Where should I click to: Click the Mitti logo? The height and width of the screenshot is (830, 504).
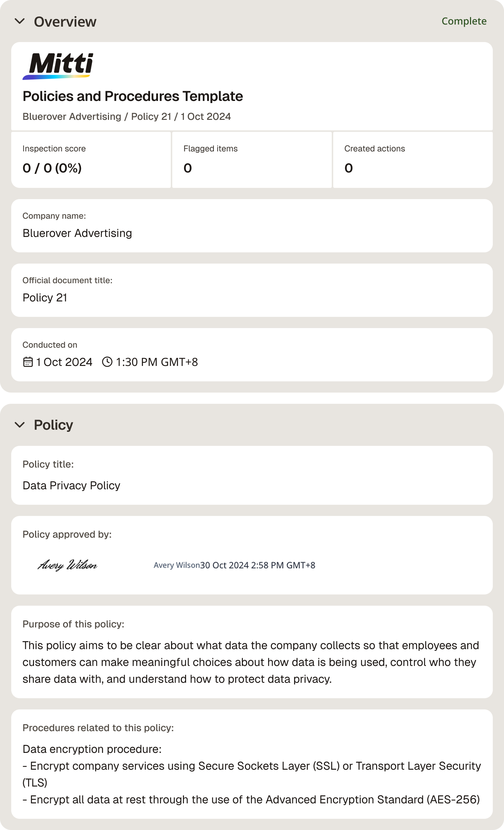tap(58, 66)
